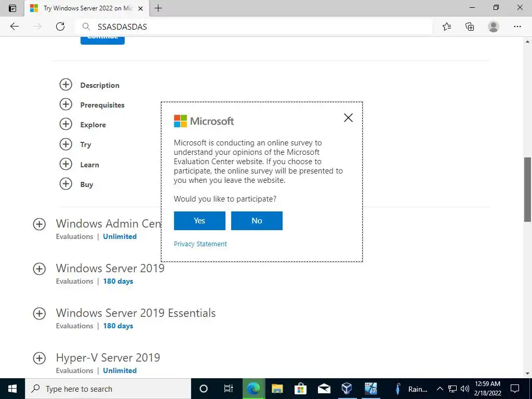Open the Mail app from taskbar
The width and height of the screenshot is (532, 399).
tap(324, 389)
